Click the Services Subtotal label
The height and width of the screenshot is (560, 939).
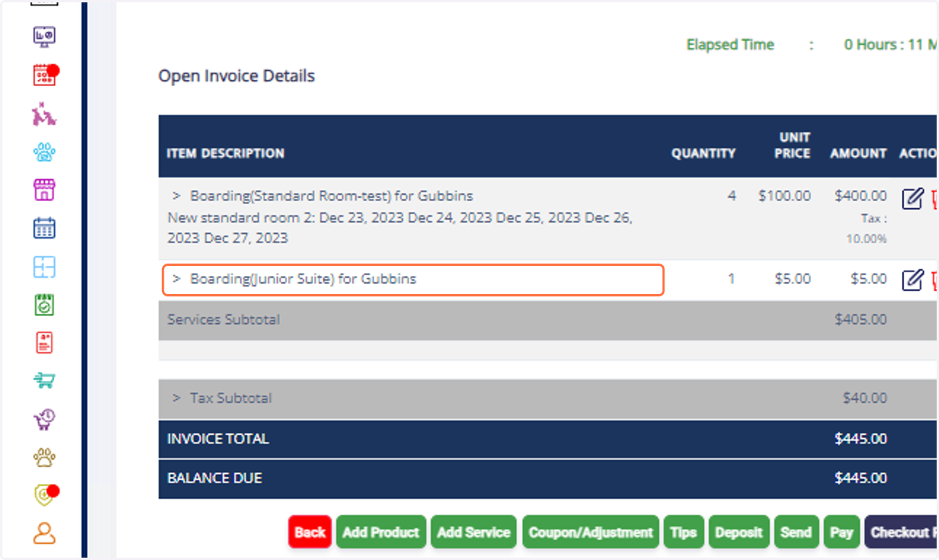coord(224,319)
